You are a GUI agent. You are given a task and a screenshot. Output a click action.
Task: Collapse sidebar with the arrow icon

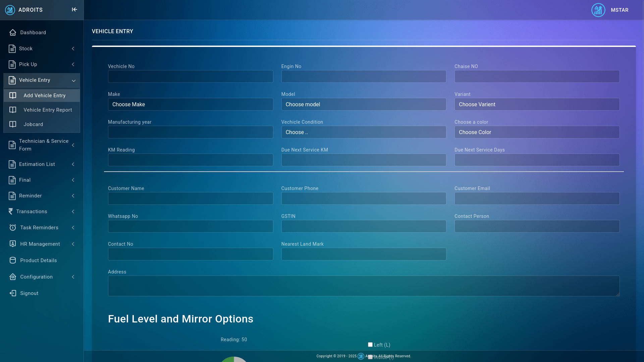(x=74, y=10)
